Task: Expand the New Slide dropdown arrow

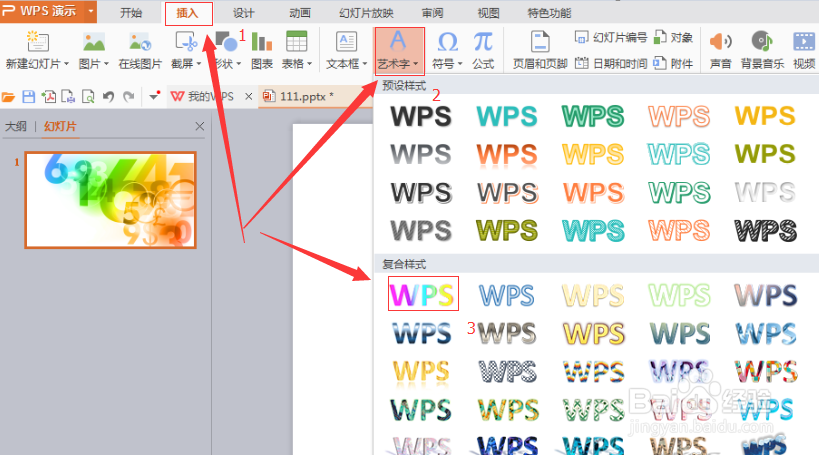Action: (66, 64)
